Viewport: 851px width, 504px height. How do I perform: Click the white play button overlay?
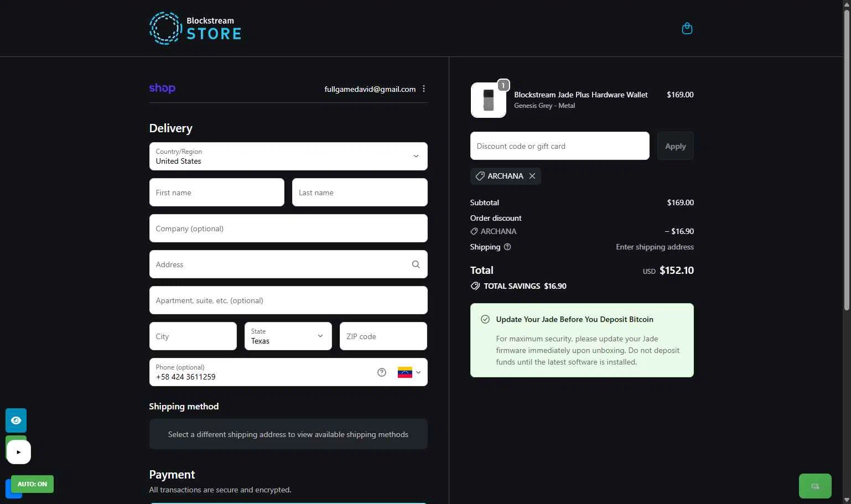[19, 452]
